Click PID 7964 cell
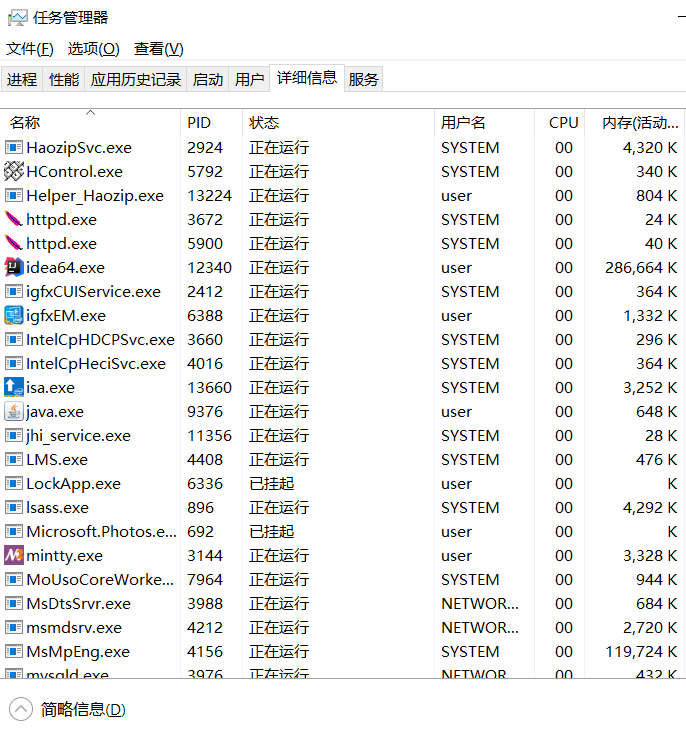The width and height of the screenshot is (686, 729). pyautogui.click(x=205, y=580)
